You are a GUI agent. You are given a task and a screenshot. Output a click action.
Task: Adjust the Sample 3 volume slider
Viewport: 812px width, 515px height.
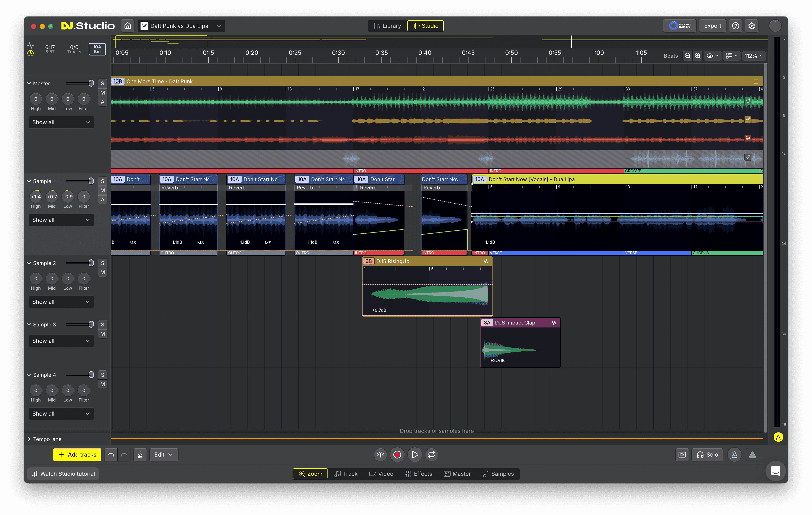[80, 325]
